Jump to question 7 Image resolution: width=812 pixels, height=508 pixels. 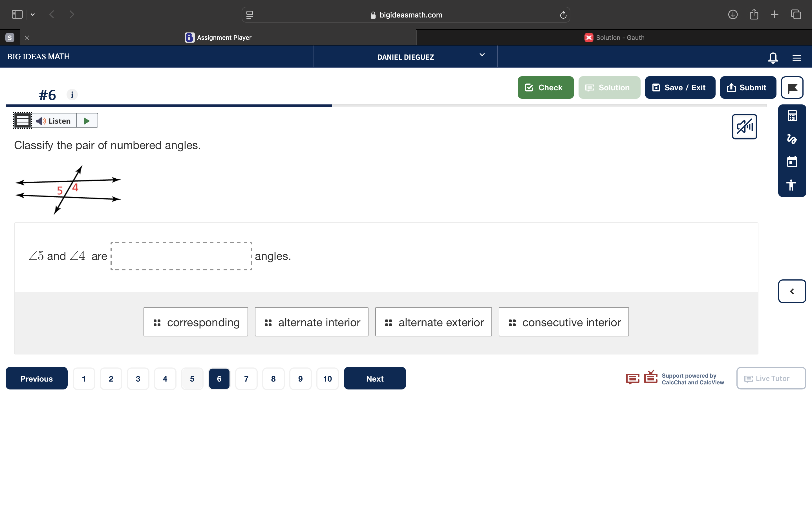coord(246,379)
